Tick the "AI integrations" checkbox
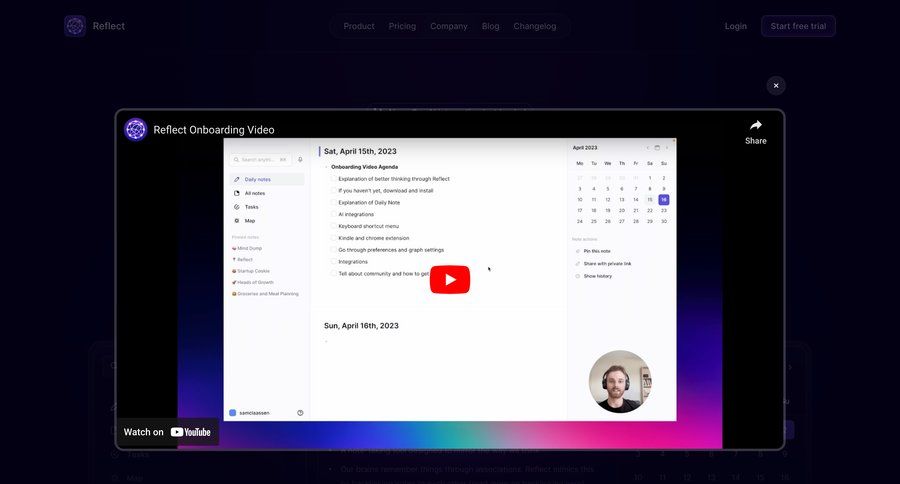The width and height of the screenshot is (900, 484). click(334, 214)
